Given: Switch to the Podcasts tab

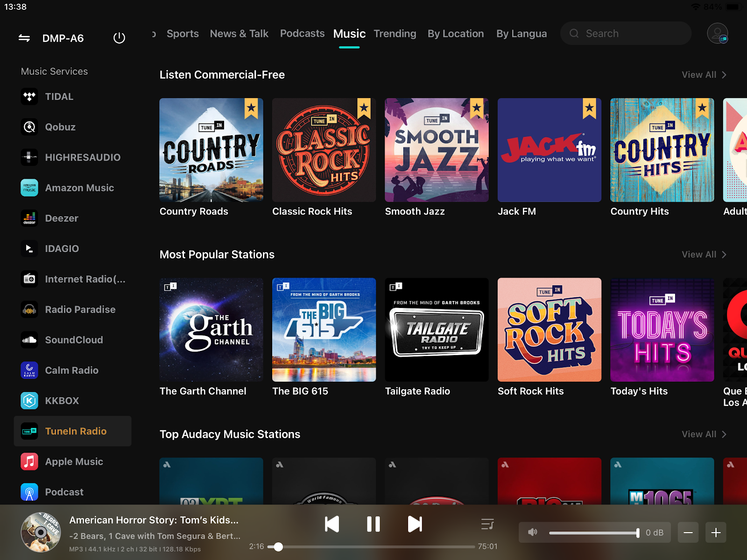Looking at the screenshot, I should pyautogui.click(x=302, y=34).
